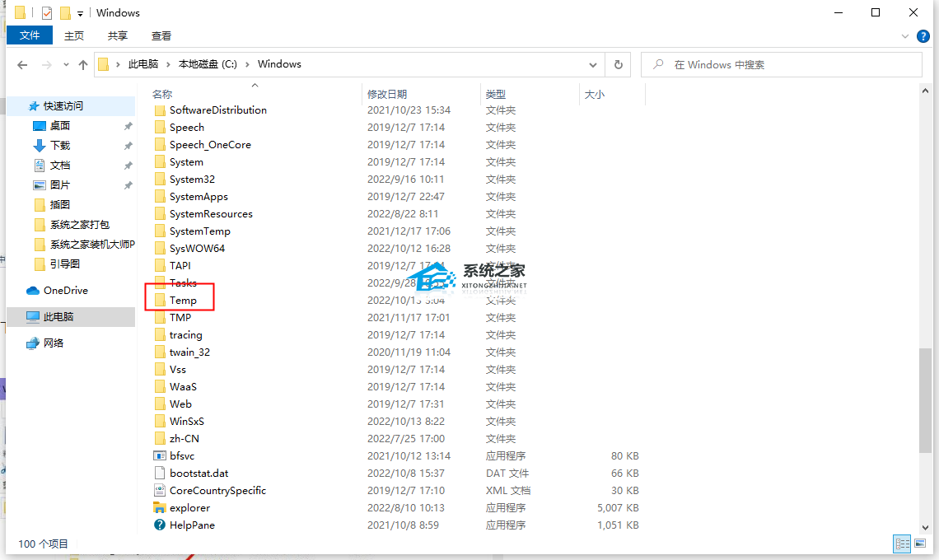
Task: Click Properties icon in quick access toolbar
Action: coord(47,12)
